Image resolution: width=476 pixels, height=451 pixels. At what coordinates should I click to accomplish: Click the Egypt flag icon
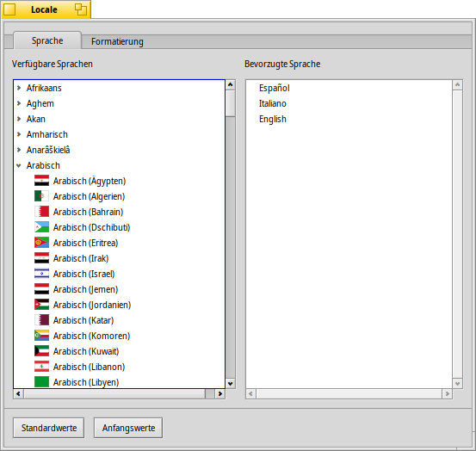pyautogui.click(x=41, y=180)
